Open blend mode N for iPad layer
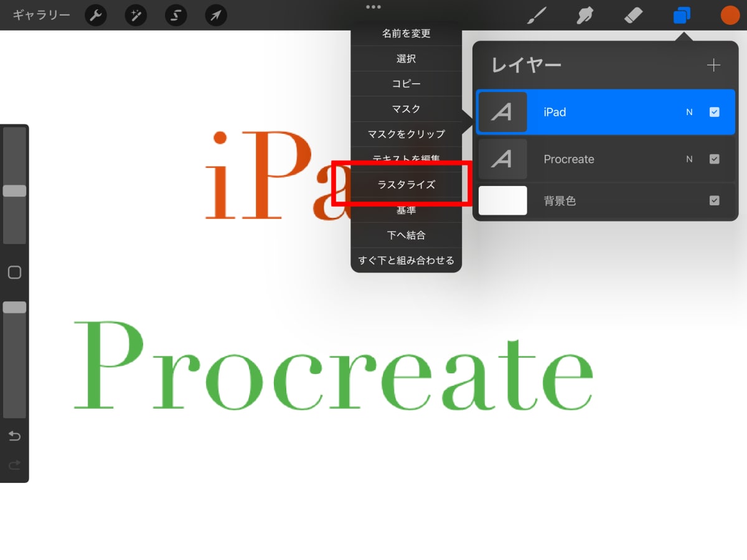Image resolution: width=747 pixels, height=560 pixels. pyautogui.click(x=689, y=113)
